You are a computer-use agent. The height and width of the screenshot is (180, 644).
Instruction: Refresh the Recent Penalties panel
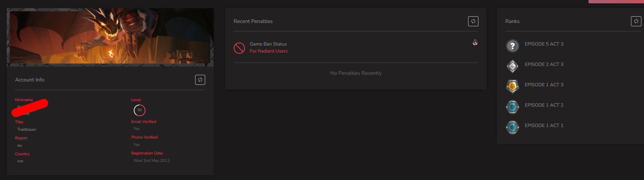pos(473,21)
